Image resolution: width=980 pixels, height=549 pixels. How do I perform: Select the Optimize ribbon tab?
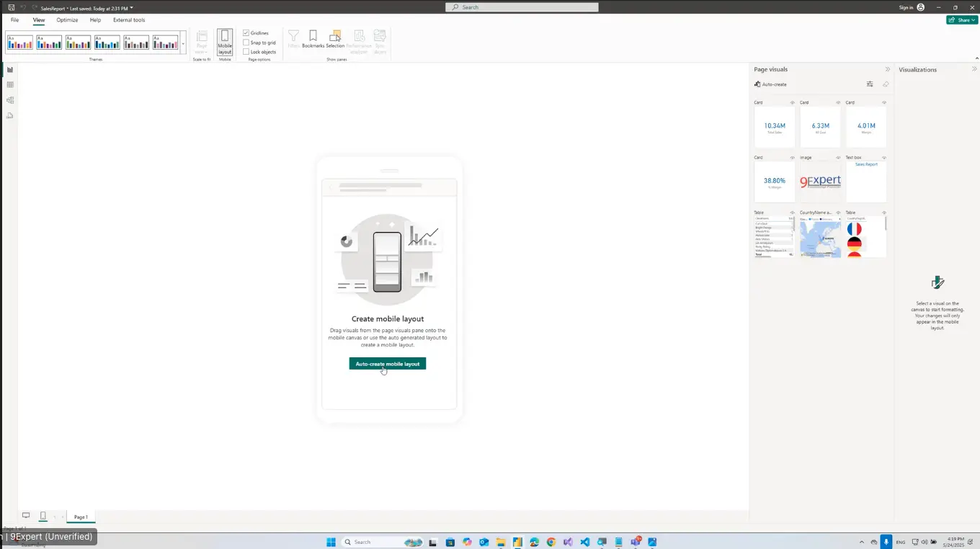pyautogui.click(x=67, y=20)
